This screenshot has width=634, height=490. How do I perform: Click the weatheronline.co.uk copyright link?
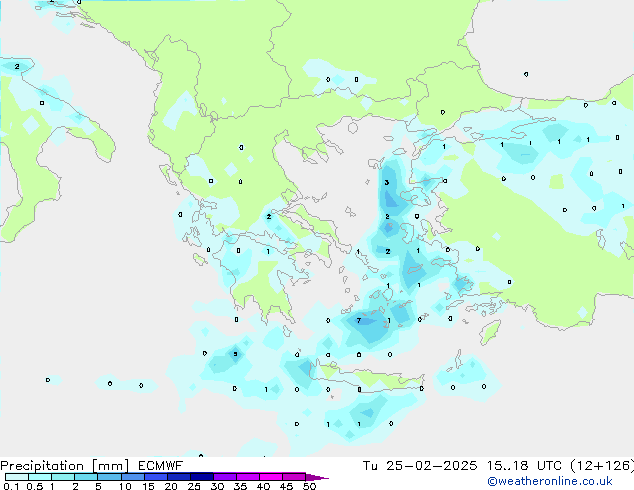[550, 481]
